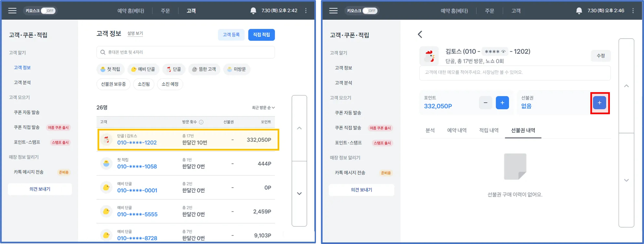Subtract points using the minus button

click(485, 103)
